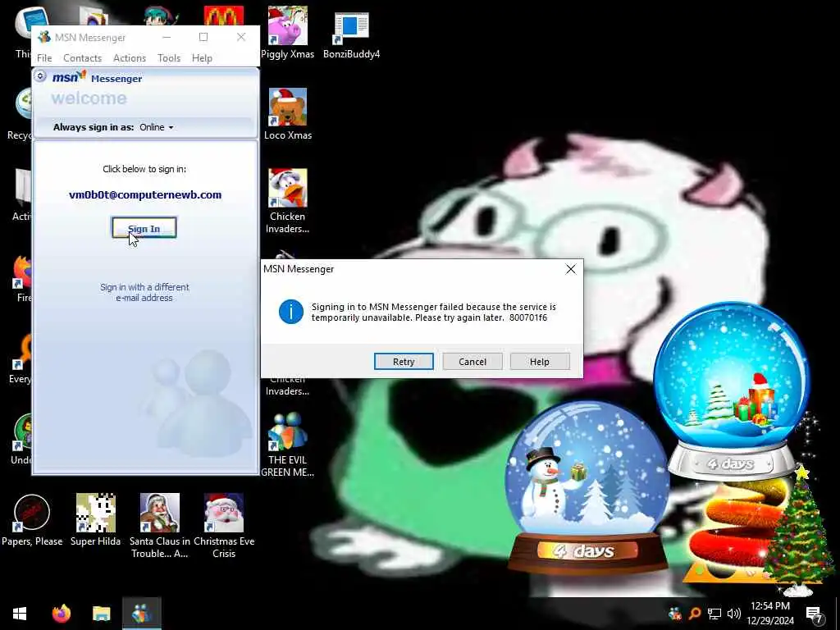Image resolution: width=840 pixels, height=630 pixels.
Task: Select the Papers, Please desktop icon
Action: pyautogui.click(x=32, y=520)
